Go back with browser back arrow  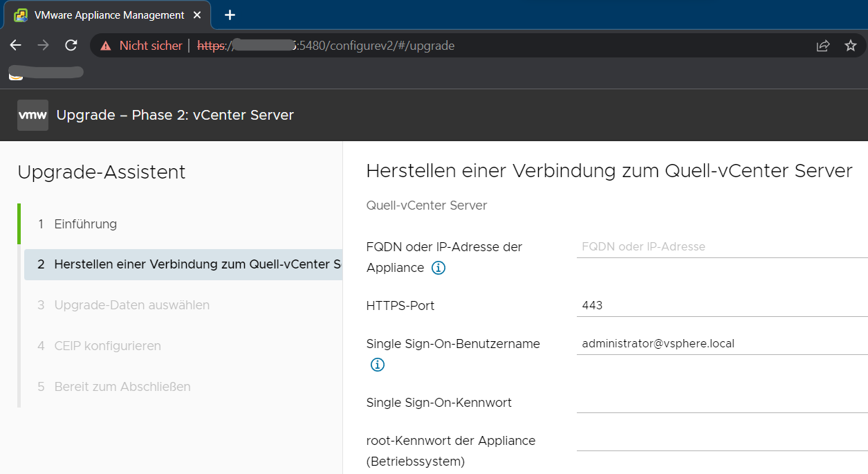tap(15, 46)
